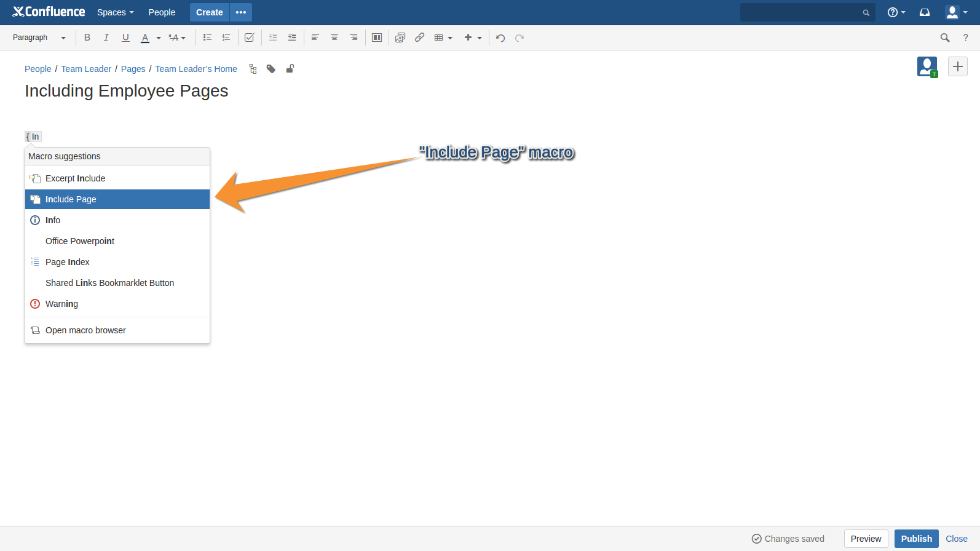This screenshot has height=551, width=980.
Task: Click the search field in header
Action: coord(802,12)
